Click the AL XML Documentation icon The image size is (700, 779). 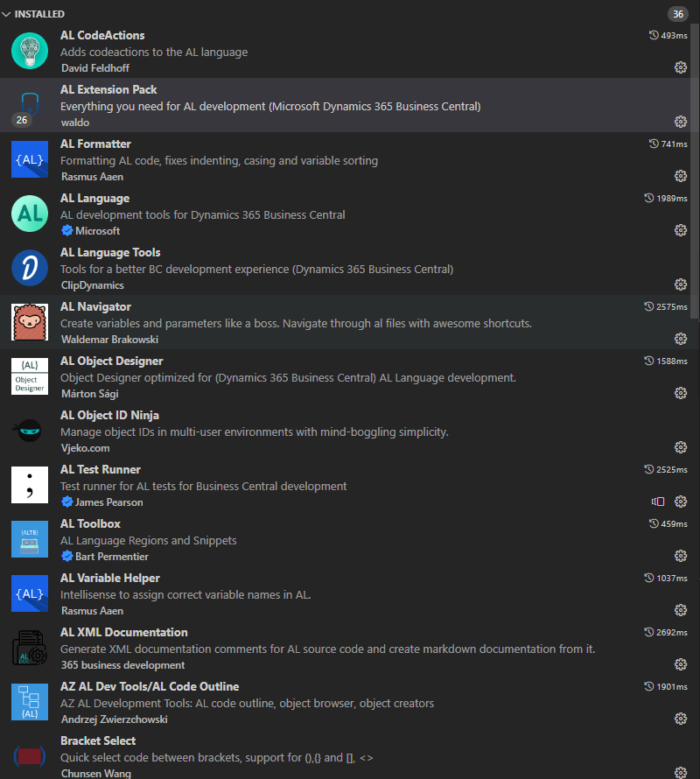(30, 648)
